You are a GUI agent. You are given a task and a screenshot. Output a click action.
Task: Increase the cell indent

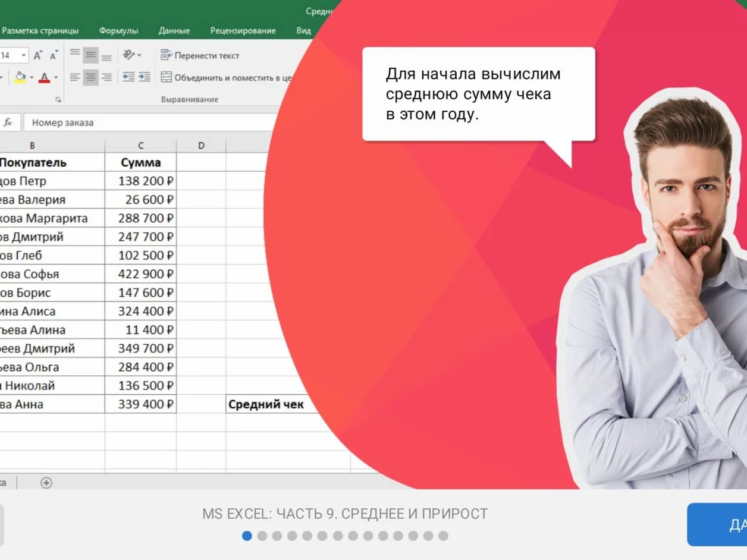(x=145, y=77)
